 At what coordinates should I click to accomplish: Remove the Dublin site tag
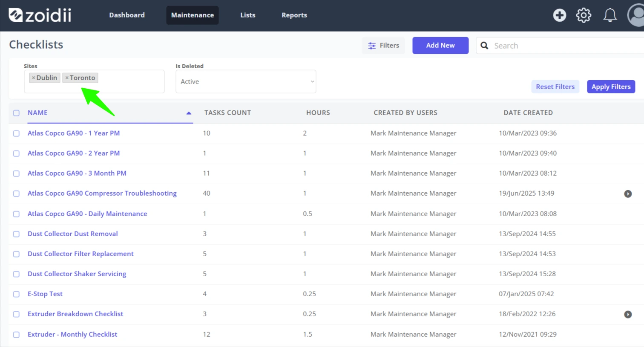(x=33, y=78)
